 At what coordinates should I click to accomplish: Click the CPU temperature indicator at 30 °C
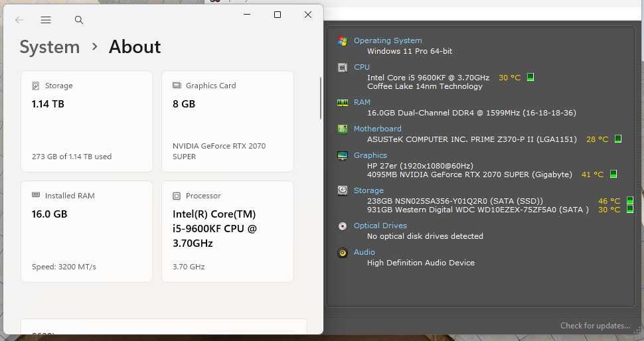click(x=510, y=78)
